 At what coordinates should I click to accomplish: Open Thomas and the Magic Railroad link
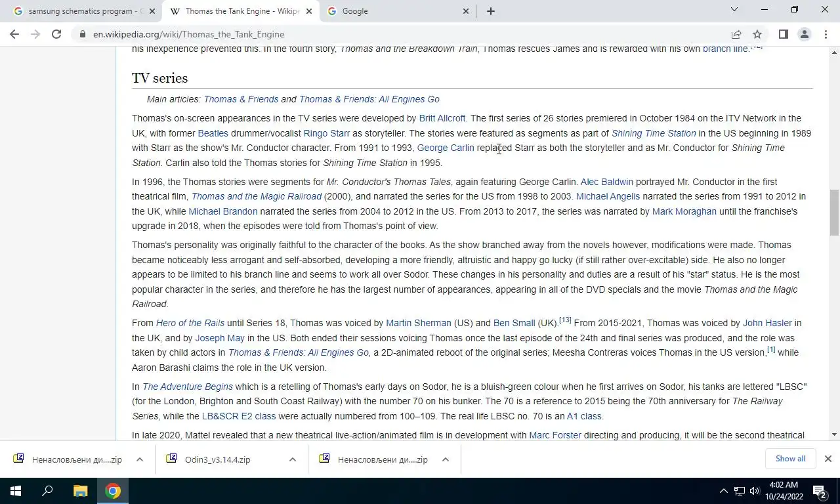[x=257, y=196]
